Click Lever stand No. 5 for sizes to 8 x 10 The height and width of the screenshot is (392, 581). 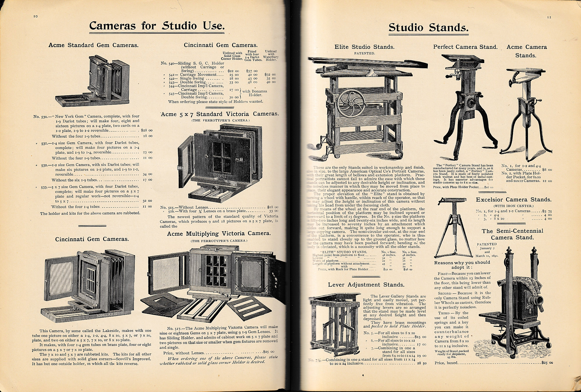click(x=395, y=335)
